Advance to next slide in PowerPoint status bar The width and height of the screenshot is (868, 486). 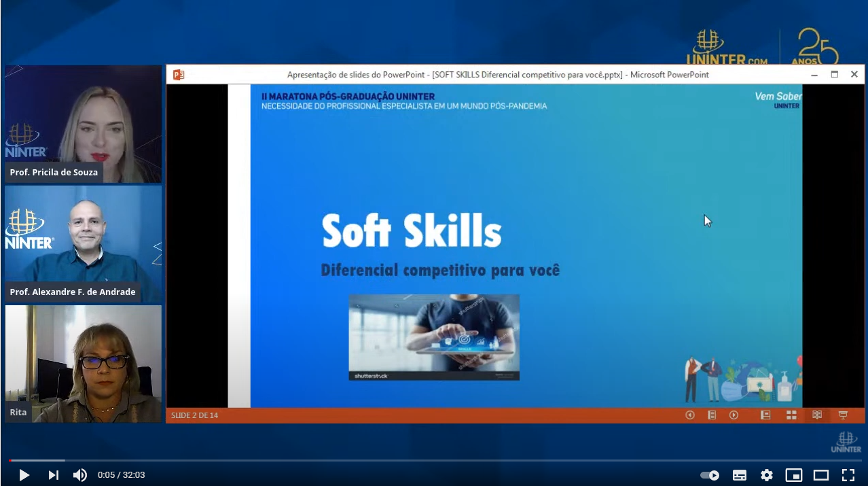734,415
